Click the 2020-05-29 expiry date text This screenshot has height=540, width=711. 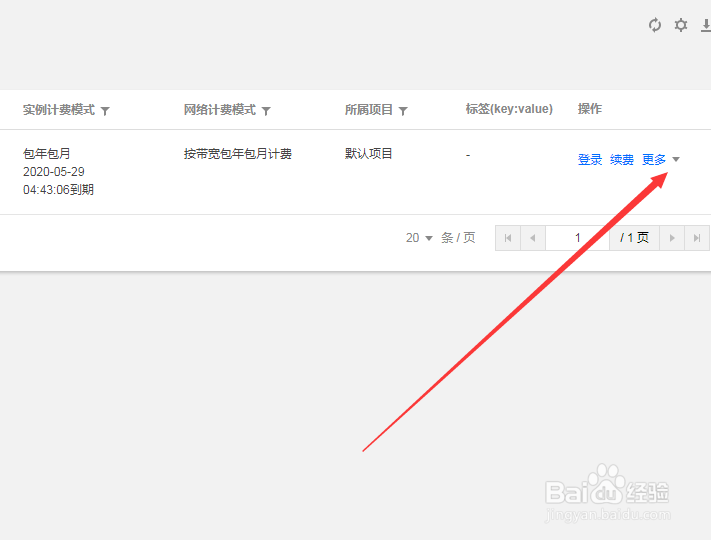pyautogui.click(x=54, y=172)
